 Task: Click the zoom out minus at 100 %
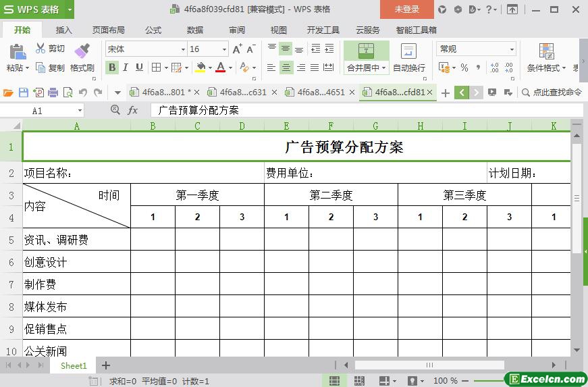click(465, 381)
